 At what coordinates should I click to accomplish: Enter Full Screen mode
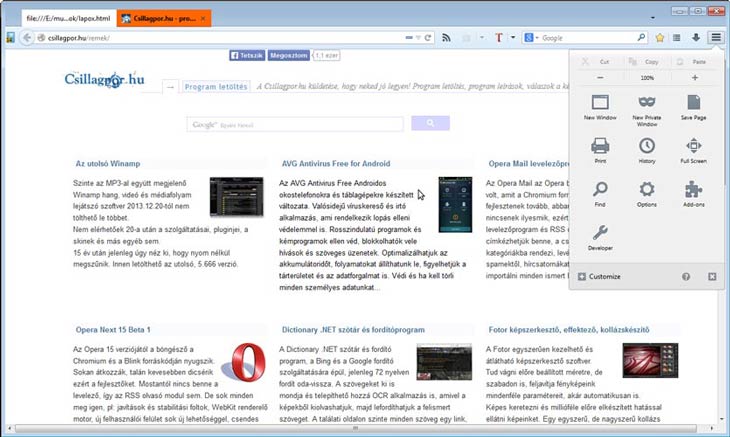(x=693, y=150)
